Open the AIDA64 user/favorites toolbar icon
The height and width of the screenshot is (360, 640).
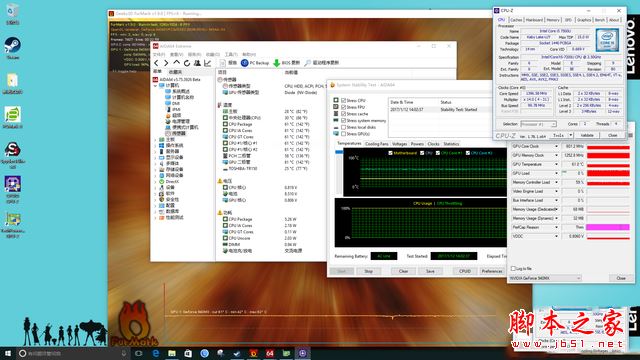tap(197, 63)
